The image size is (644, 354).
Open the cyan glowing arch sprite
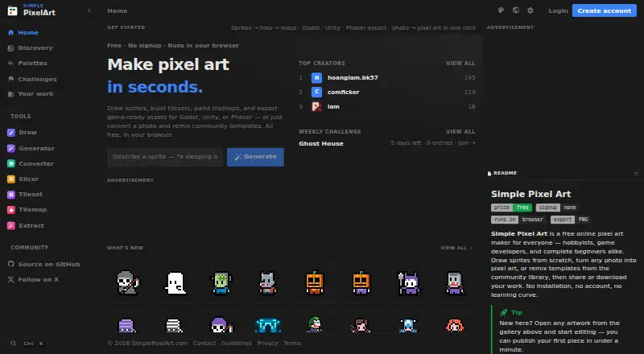click(268, 326)
